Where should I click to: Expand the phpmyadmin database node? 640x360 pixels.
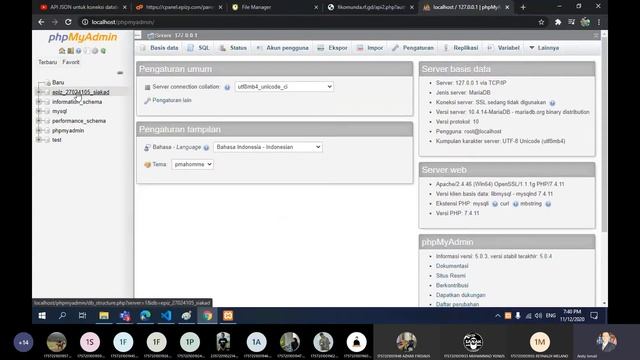coord(39,131)
